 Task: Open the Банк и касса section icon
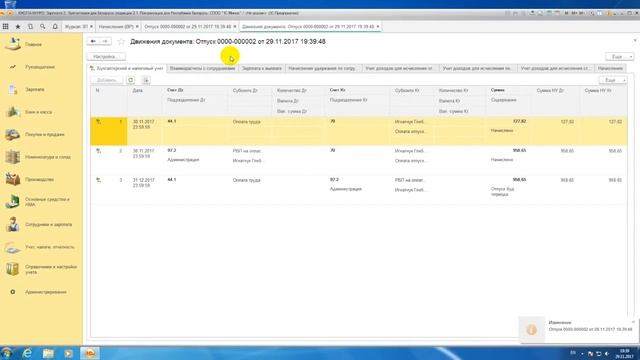[x=13, y=111]
